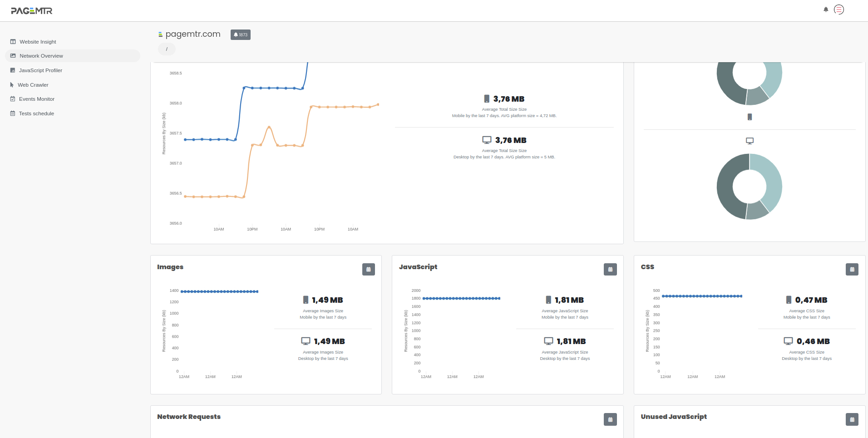Click the mobile icon beside total size 3,76 MB
The height and width of the screenshot is (438, 868).
coord(487,99)
